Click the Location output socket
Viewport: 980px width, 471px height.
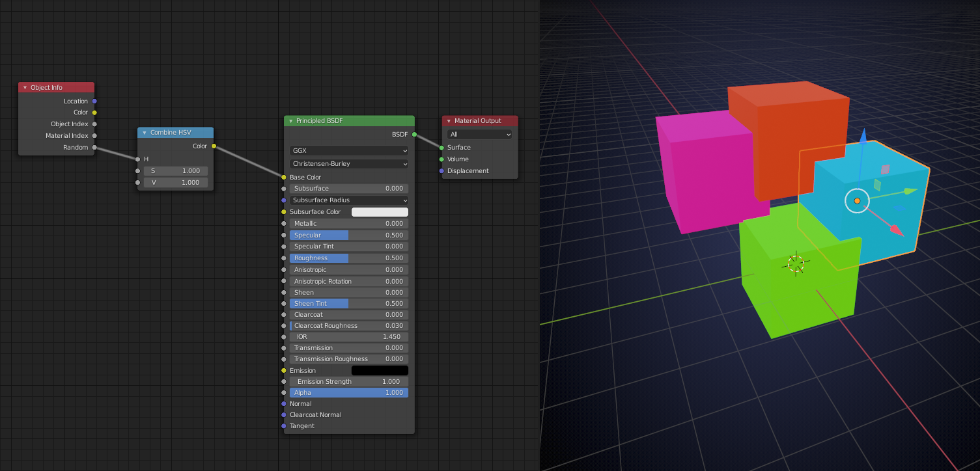pyautogui.click(x=94, y=101)
